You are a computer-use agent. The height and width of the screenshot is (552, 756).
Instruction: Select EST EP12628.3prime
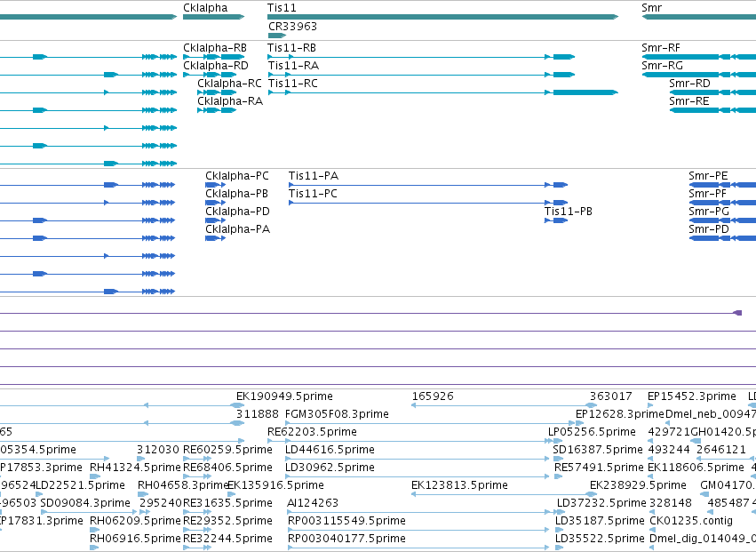(x=620, y=414)
